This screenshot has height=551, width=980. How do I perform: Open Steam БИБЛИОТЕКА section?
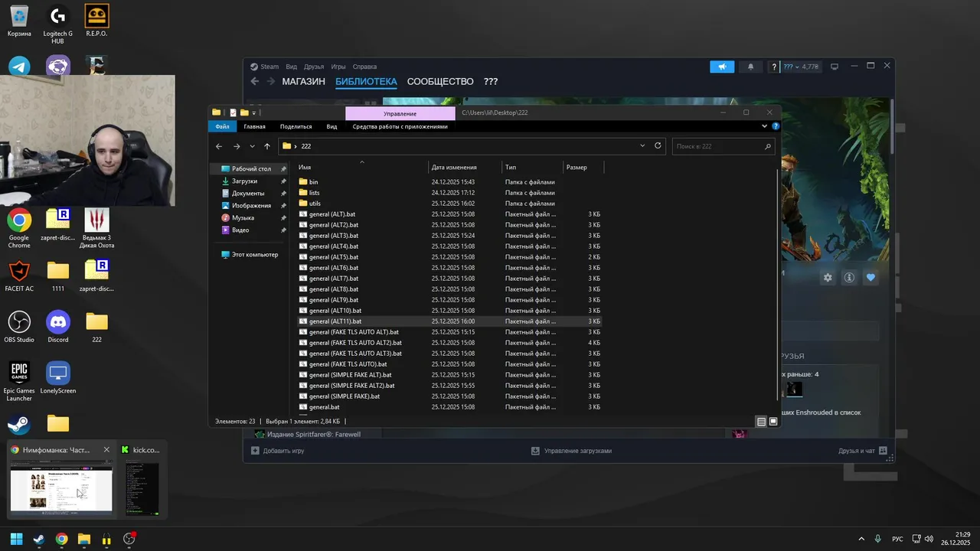tap(366, 82)
